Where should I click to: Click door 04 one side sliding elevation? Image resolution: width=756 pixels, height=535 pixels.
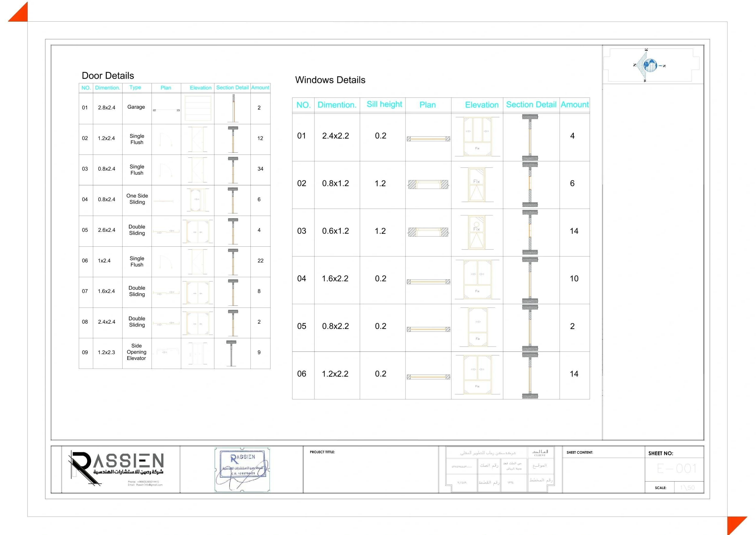point(198,200)
